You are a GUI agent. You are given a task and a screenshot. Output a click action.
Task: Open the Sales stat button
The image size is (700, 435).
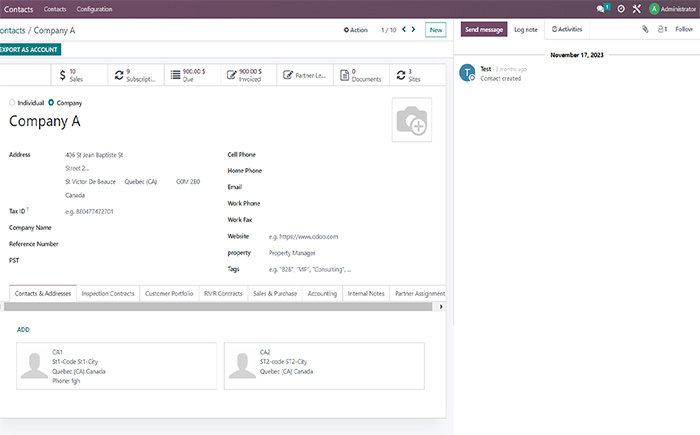(x=79, y=75)
